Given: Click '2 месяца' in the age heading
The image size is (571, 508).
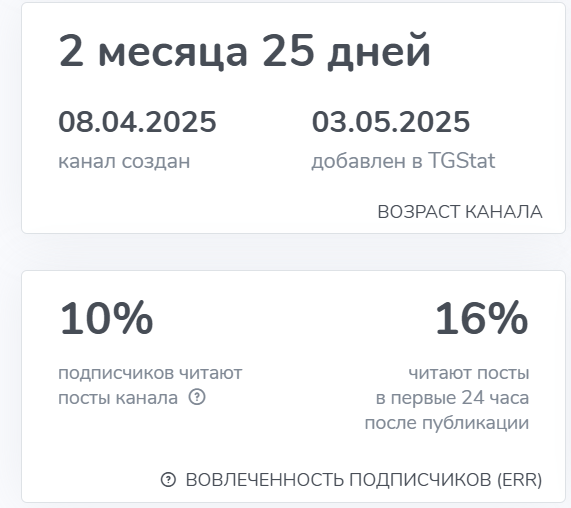Looking at the screenshot, I should [153, 52].
